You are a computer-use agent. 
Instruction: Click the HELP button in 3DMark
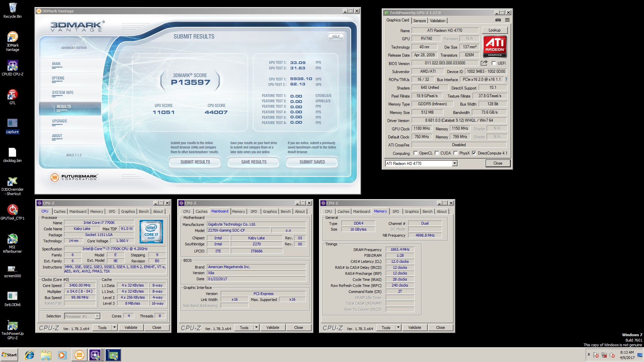pyautogui.click(x=336, y=36)
